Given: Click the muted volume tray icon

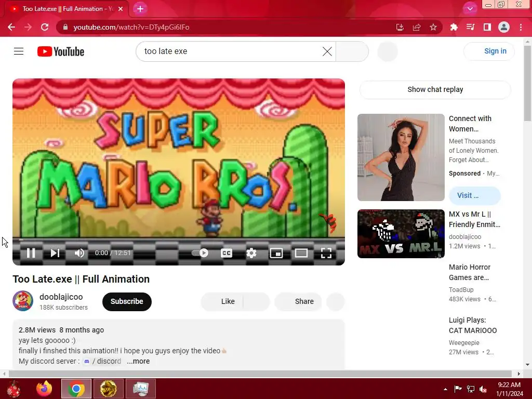Looking at the screenshot, I should (483, 389).
